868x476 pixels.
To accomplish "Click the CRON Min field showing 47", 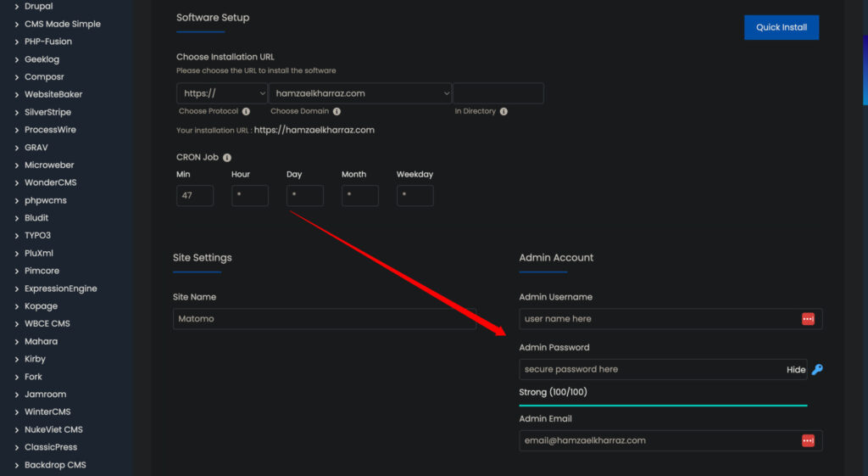I will pos(195,195).
